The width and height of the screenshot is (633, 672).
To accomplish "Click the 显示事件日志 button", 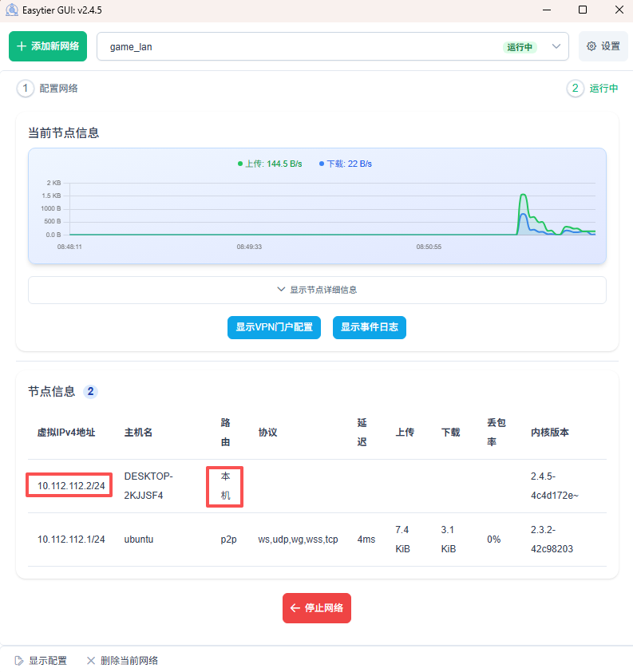I will tap(370, 327).
